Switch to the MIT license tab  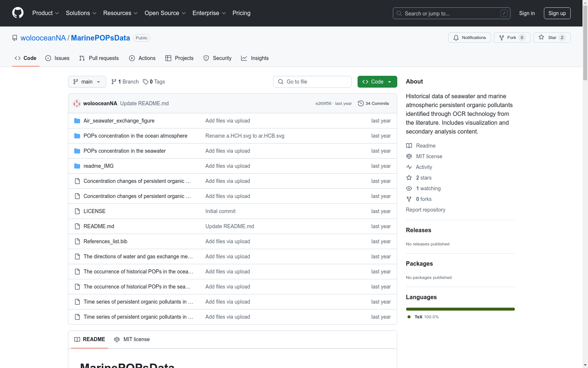pyautogui.click(x=132, y=339)
